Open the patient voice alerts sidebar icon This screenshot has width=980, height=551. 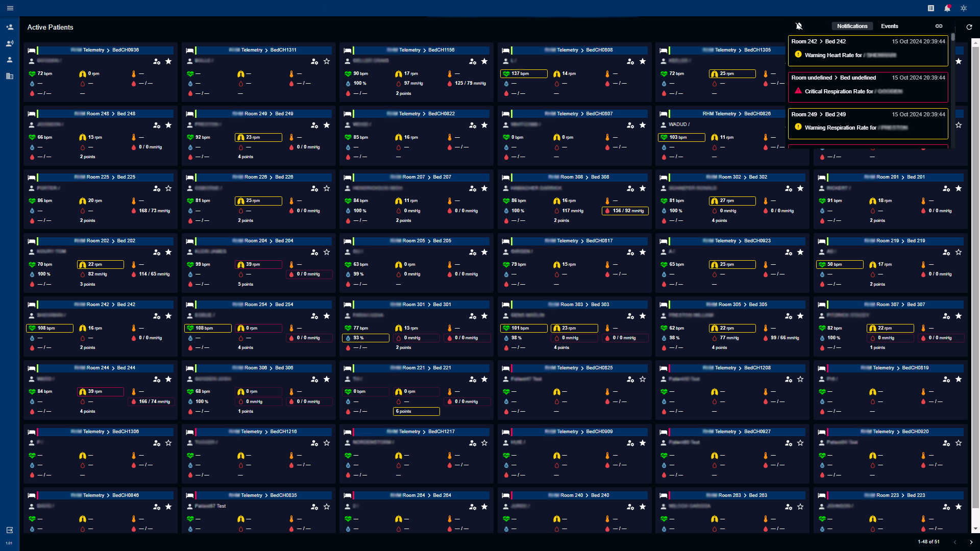pyautogui.click(x=10, y=43)
